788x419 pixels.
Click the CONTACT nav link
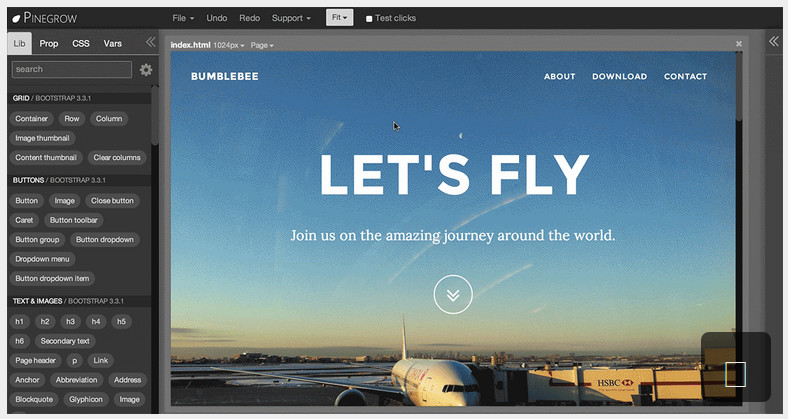(x=685, y=76)
